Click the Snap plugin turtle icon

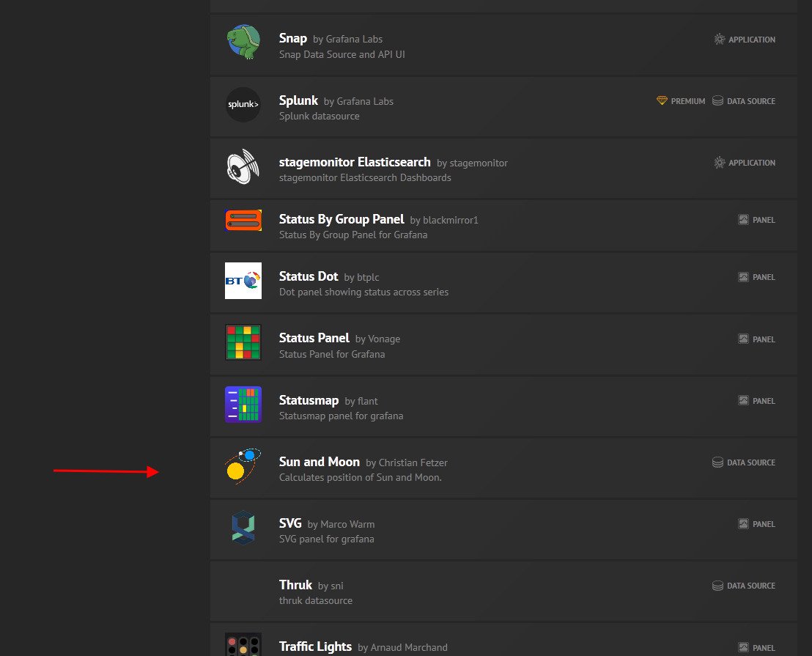pyautogui.click(x=243, y=43)
